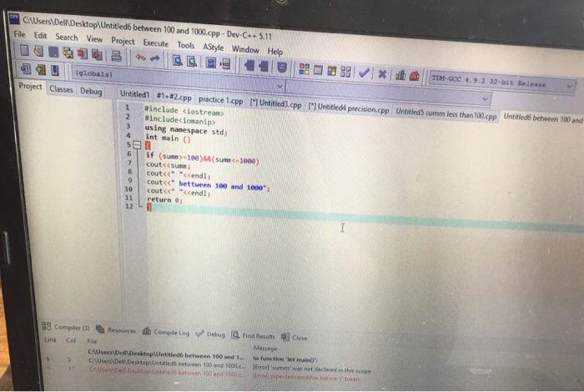Open the Search menu
584x392 pixels.
click(x=67, y=38)
